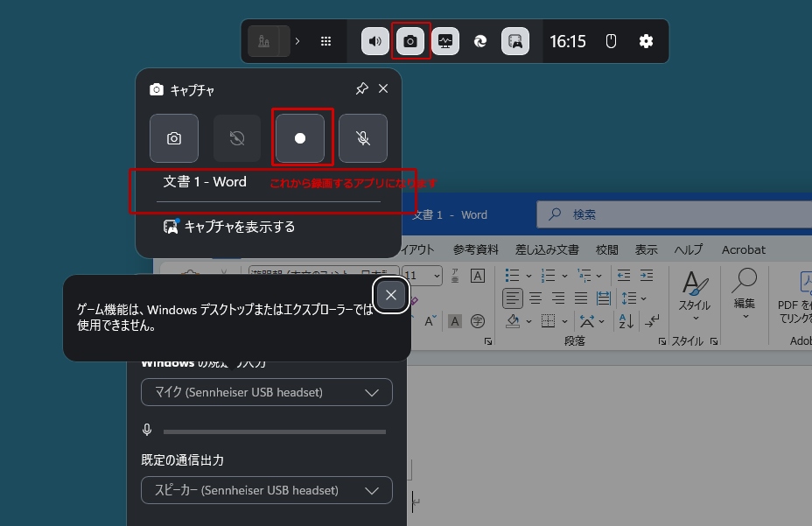Justify the paragraph text
Viewport: 812px width, 526px height.
click(580, 298)
